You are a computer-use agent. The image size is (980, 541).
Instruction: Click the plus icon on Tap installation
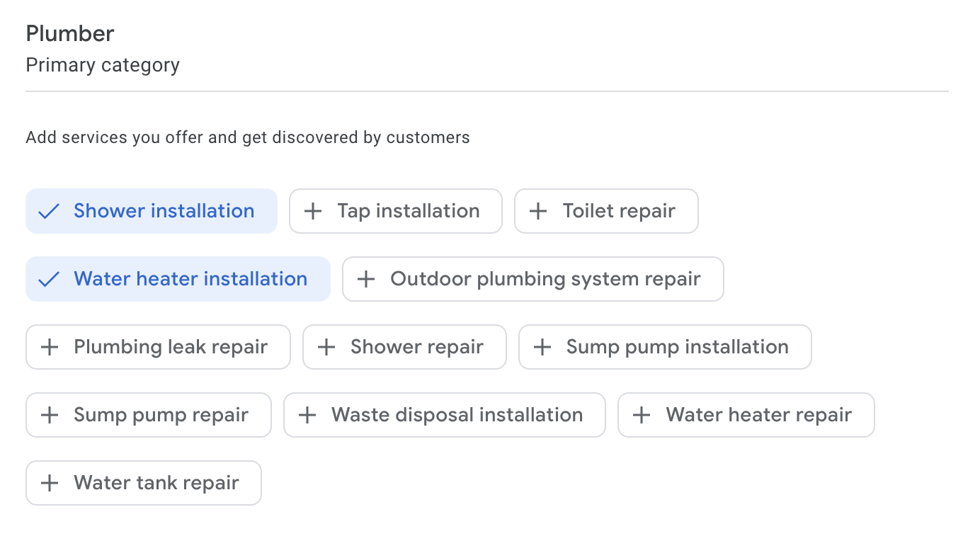(312, 211)
